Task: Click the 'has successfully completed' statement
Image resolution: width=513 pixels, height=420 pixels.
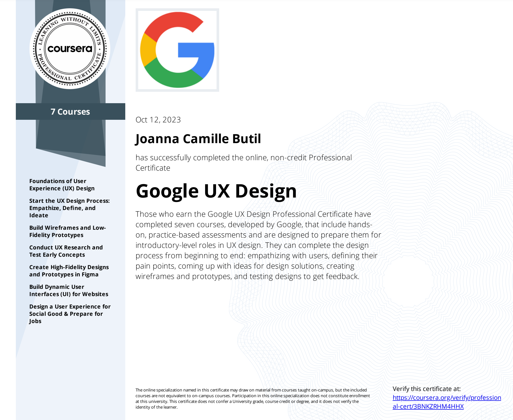Action: point(243,163)
